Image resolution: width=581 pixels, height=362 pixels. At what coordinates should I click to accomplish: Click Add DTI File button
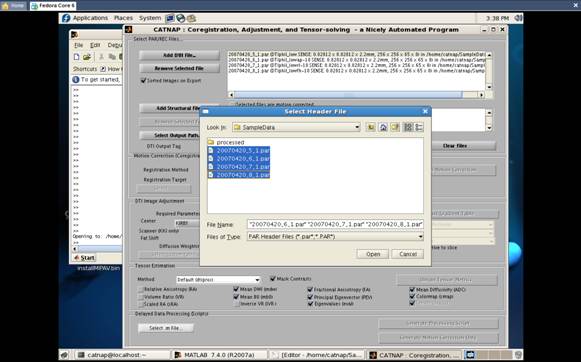[179, 55]
